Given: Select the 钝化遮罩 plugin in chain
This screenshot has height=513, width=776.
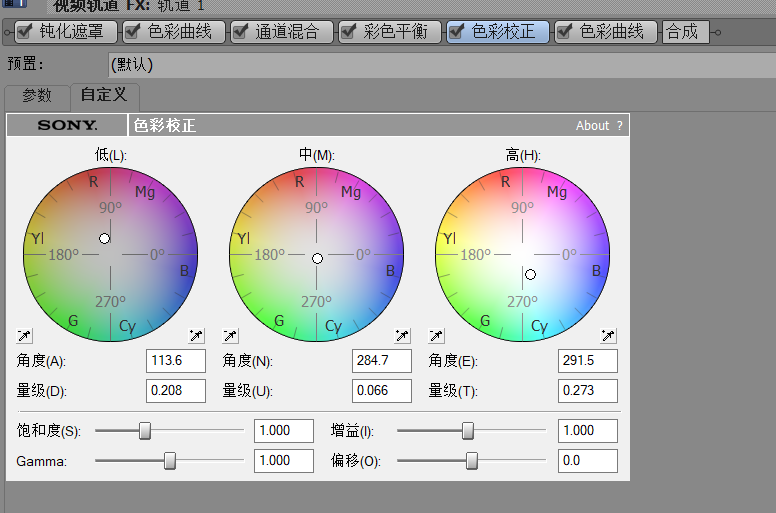Looking at the screenshot, I should tap(72, 32).
